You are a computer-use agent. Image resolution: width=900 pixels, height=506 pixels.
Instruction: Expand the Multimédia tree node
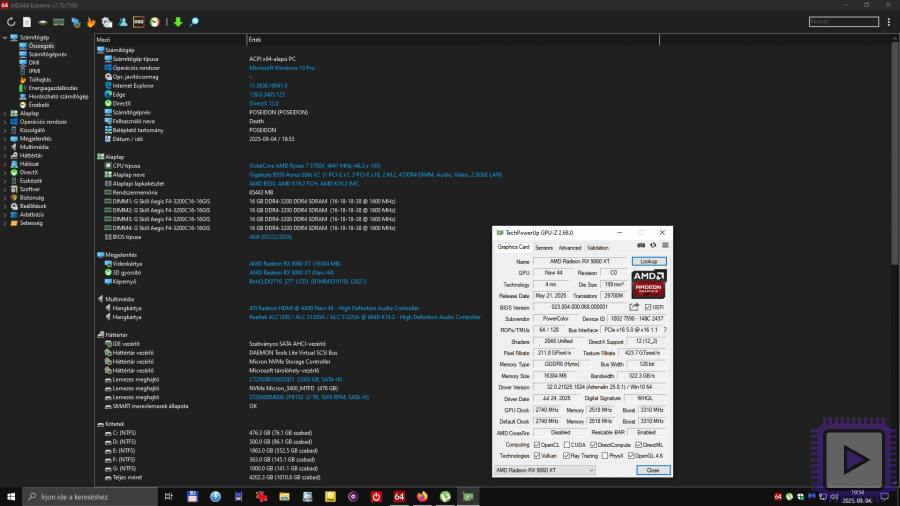pos(5,147)
